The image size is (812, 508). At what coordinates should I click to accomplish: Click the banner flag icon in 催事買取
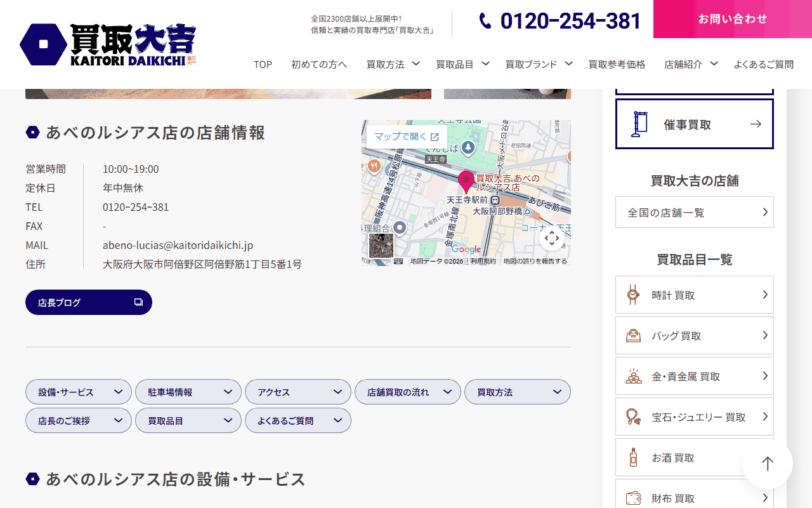(x=639, y=124)
